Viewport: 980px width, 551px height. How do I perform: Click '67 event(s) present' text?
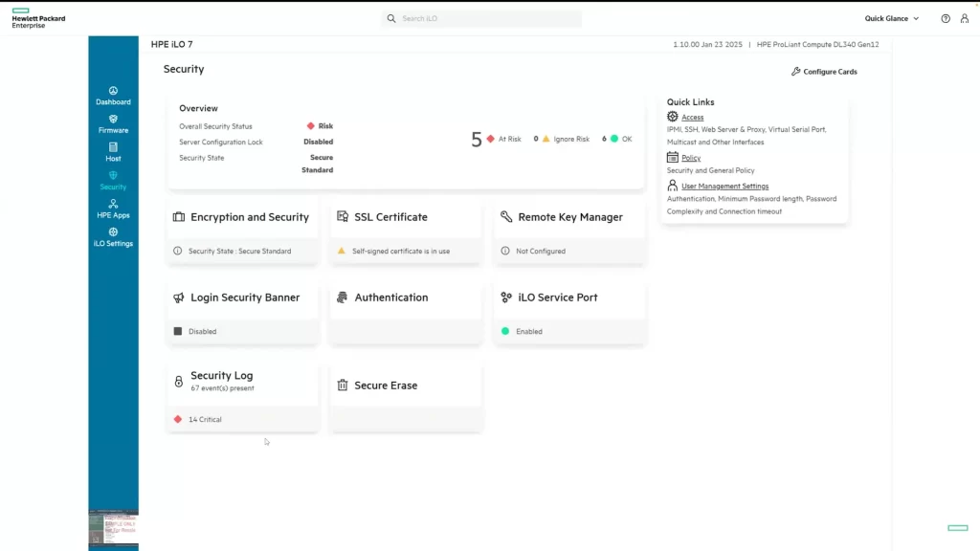(222, 388)
